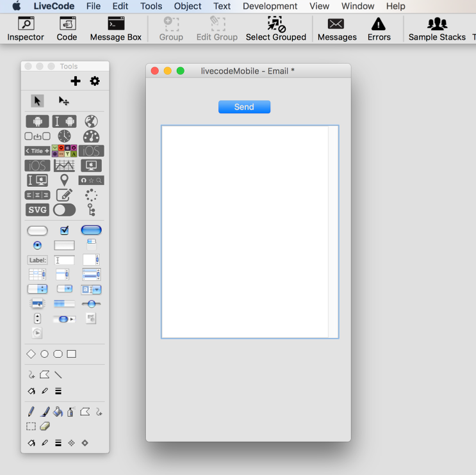Select the oval graphic tool

(44, 354)
